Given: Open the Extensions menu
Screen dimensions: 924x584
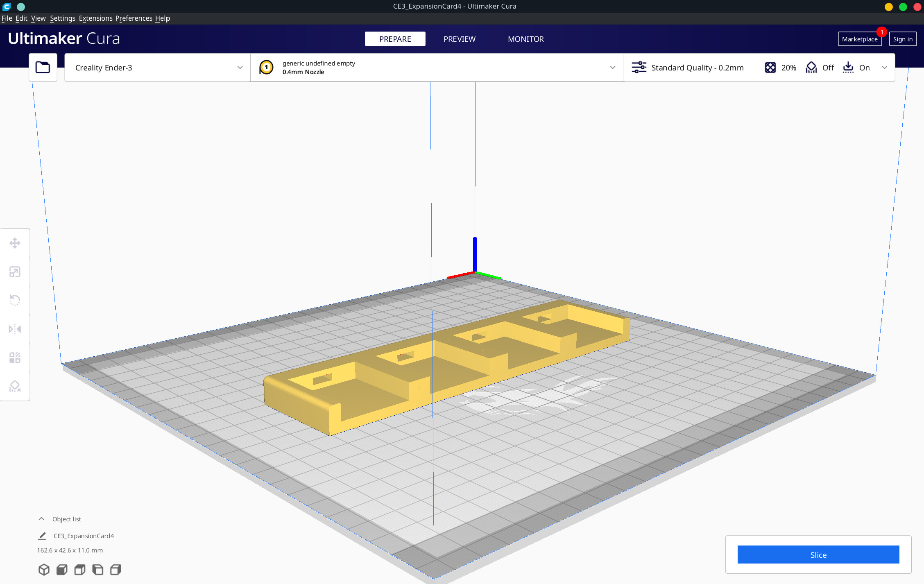Looking at the screenshot, I should pyautogui.click(x=95, y=18).
